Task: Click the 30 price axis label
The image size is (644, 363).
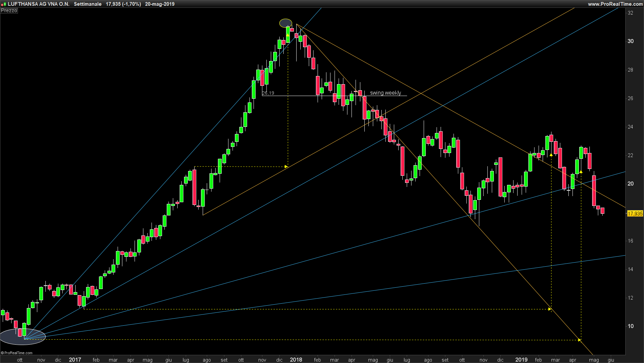Action: coord(630,41)
